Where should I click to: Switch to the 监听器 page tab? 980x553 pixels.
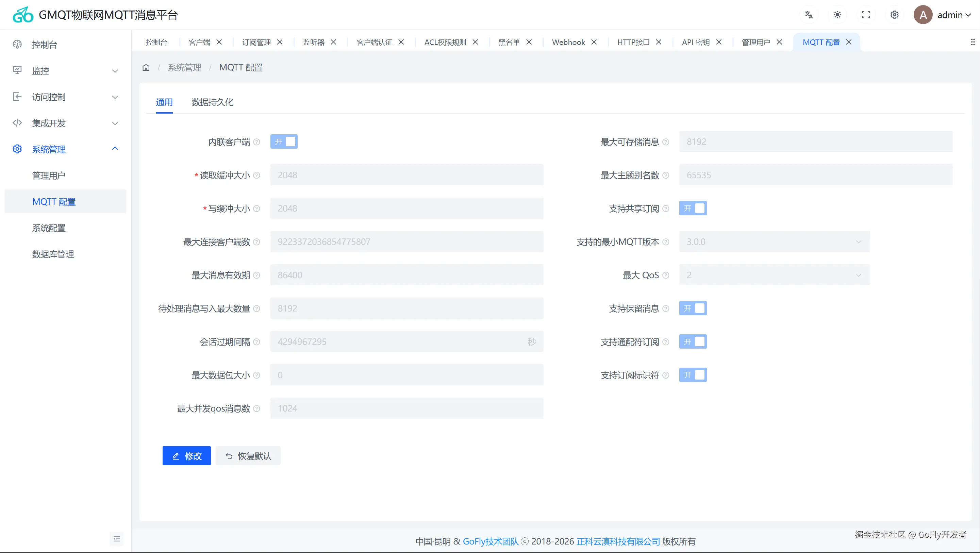coord(314,42)
